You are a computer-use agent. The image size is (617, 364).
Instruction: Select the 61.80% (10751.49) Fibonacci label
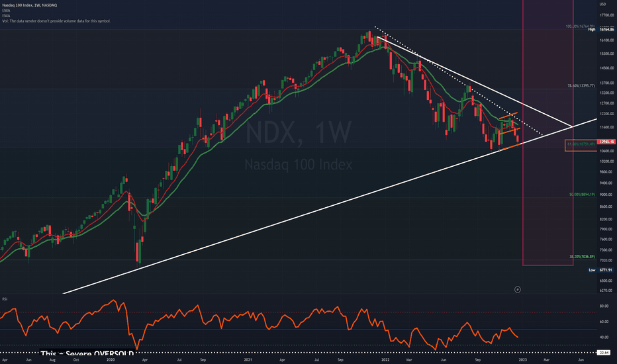pyautogui.click(x=581, y=144)
